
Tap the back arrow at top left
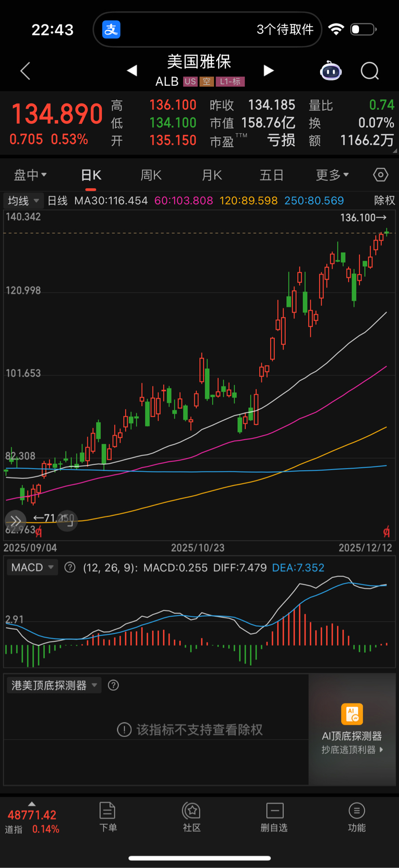[x=25, y=71]
